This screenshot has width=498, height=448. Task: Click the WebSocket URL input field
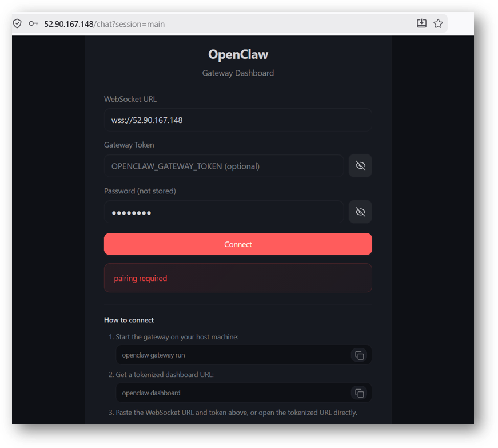pyautogui.click(x=238, y=120)
